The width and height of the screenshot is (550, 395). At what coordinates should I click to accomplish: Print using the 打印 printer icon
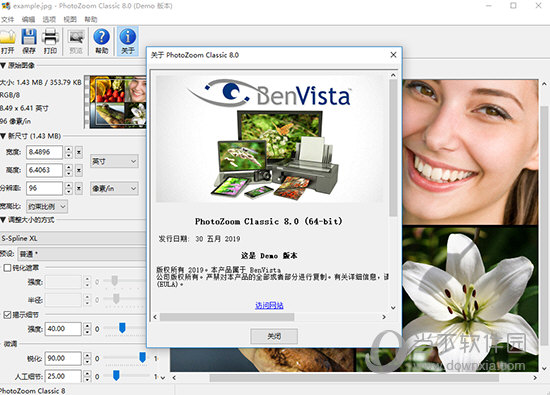[50, 41]
